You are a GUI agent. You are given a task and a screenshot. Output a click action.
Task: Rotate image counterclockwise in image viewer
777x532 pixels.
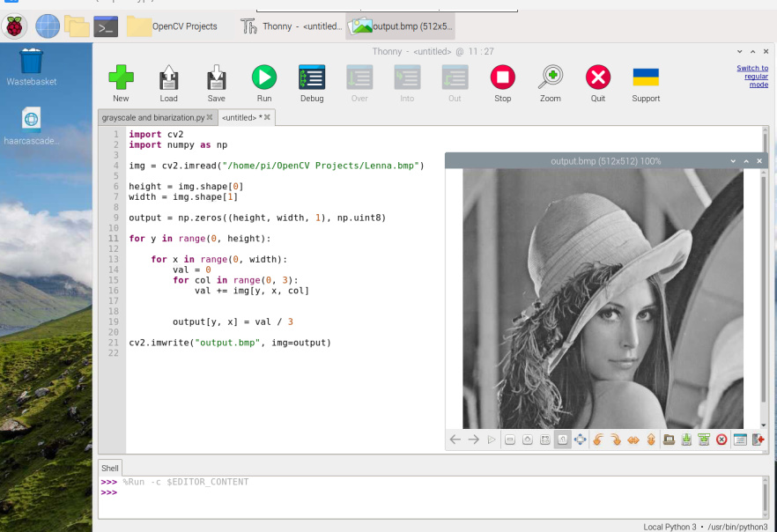click(598, 440)
